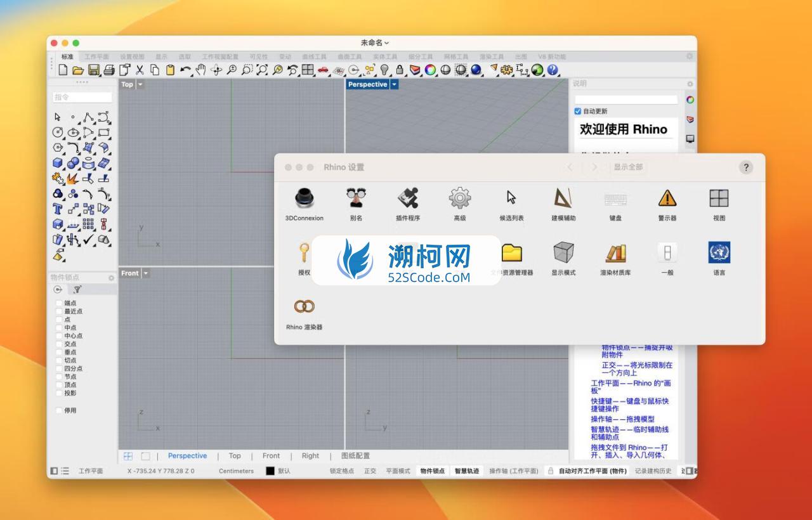Open the 高级 advanced gear settings
Viewport: 812px width, 520px height.
tap(460, 204)
